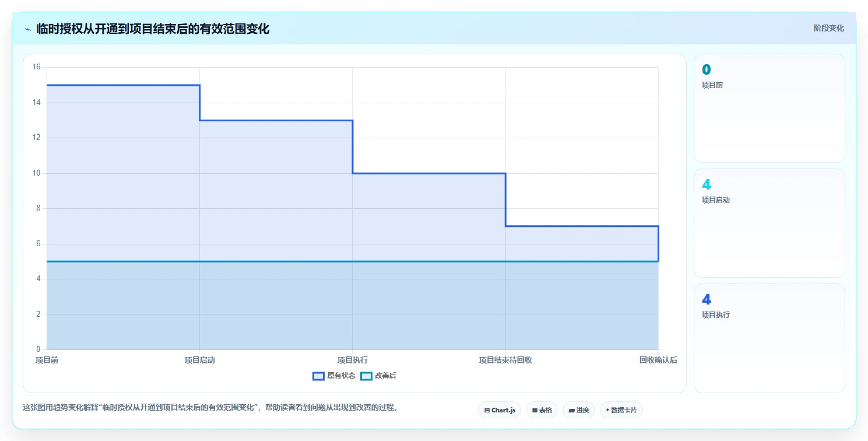This screenshot has width=868, height=441.
Task: Select the 项目启动 data card
Action: (x=769, y=223)
